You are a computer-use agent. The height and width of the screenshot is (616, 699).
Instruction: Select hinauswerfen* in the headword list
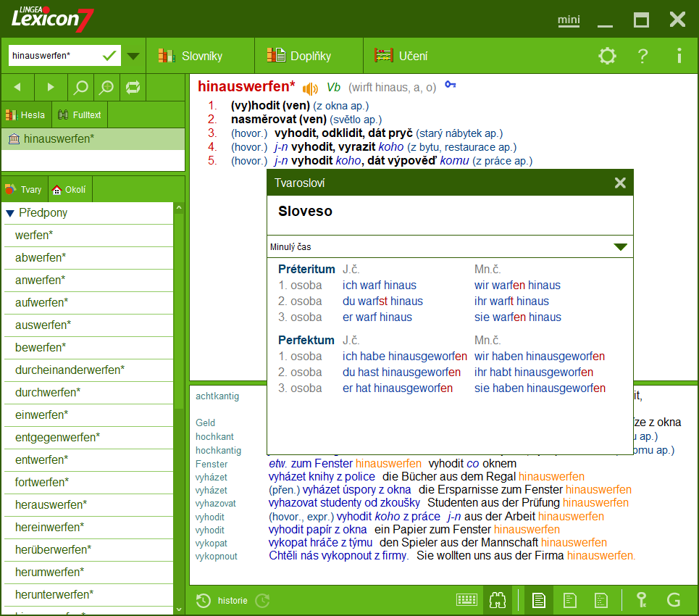[93, 138]
